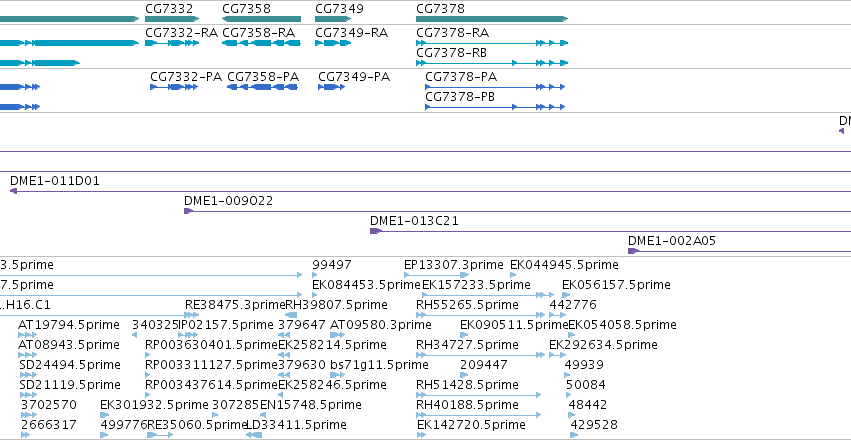Click EST RH51428.5prime
Image resolution: width=851 pixels, height=440 pixels.
(x=467, y=385)
